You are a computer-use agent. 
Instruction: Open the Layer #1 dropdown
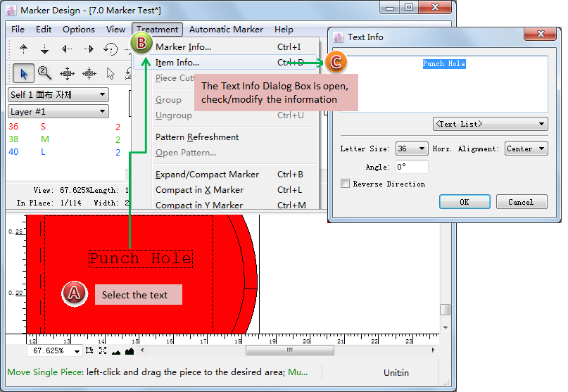58,111
